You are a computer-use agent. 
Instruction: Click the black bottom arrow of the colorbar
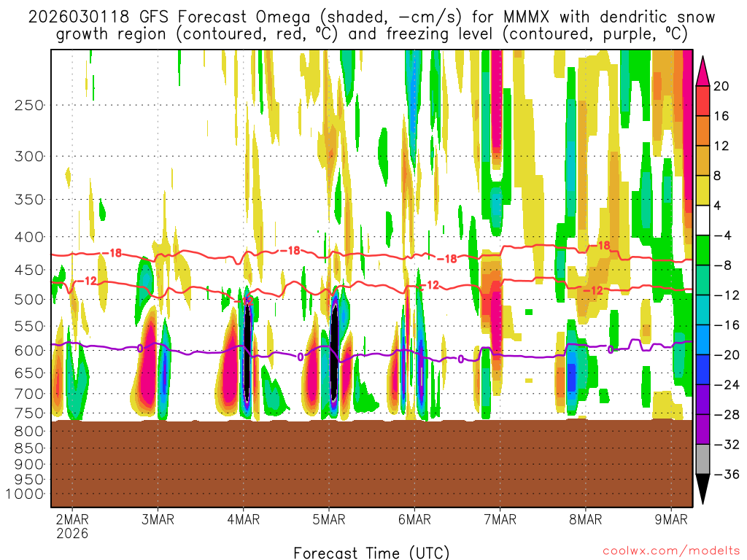703,489
